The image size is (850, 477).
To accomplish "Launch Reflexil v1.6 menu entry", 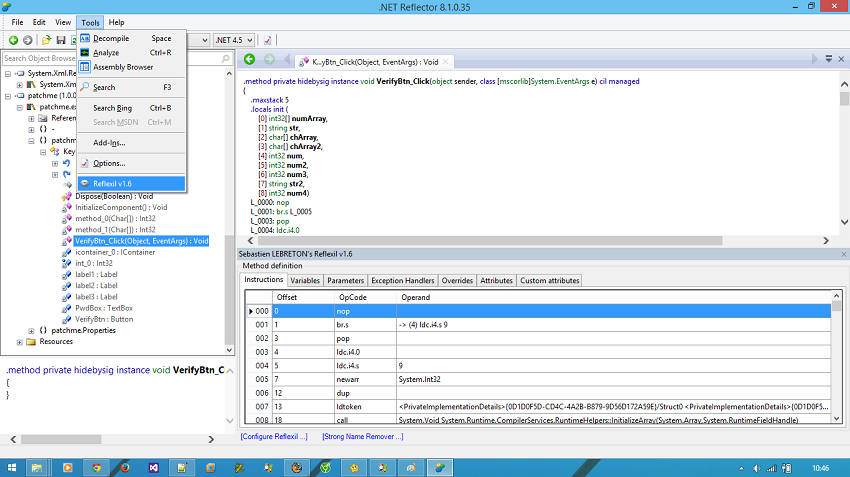I will (132, 183).
